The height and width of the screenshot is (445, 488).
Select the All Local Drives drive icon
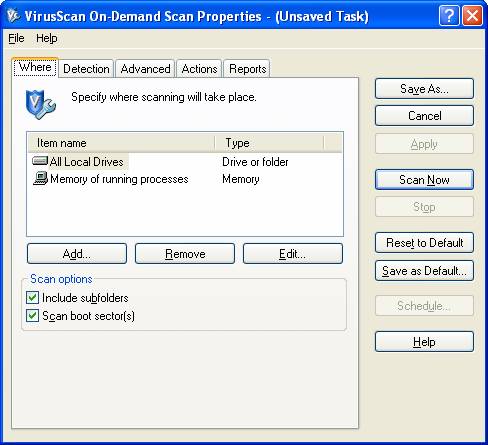pyautogui.click(x=40, y=161)
